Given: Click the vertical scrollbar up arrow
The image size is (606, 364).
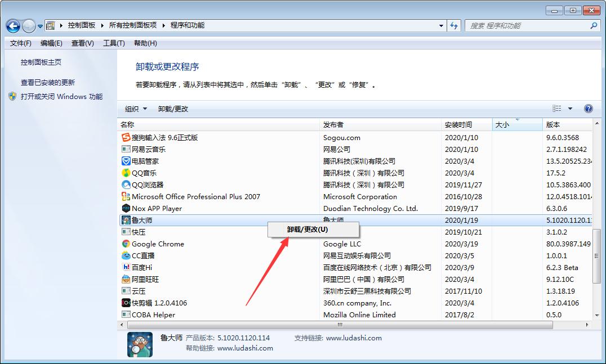Looking at the screenshot, I should click(x=597, y=124).
